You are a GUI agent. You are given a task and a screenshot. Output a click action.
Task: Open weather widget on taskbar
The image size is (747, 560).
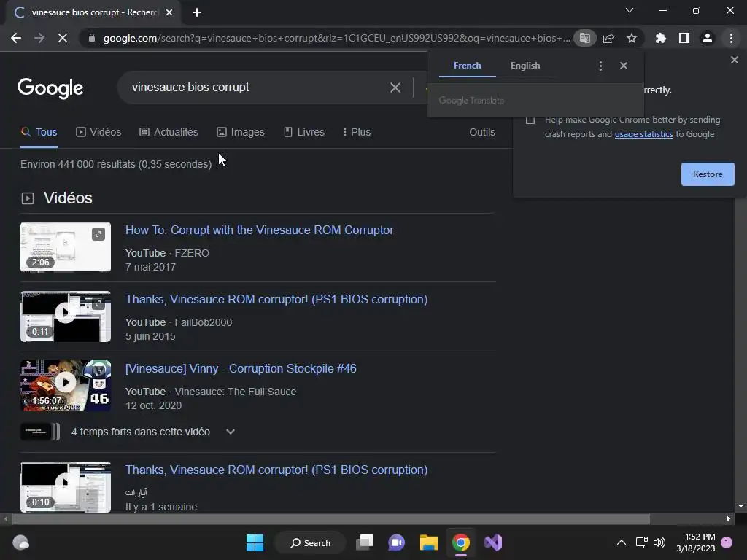pos(20,542)
